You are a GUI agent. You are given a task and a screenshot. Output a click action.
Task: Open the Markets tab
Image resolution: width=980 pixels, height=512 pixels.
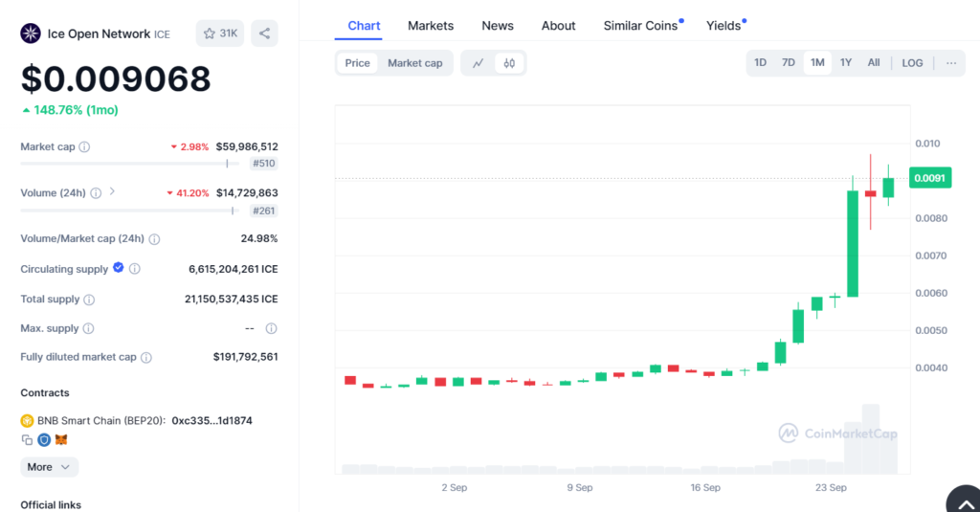point(431,26)
